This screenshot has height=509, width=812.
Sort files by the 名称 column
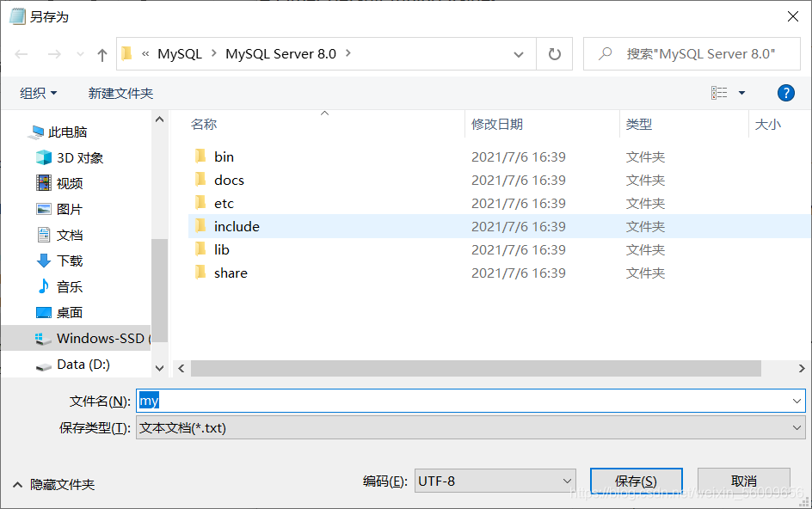click(204, 124)
